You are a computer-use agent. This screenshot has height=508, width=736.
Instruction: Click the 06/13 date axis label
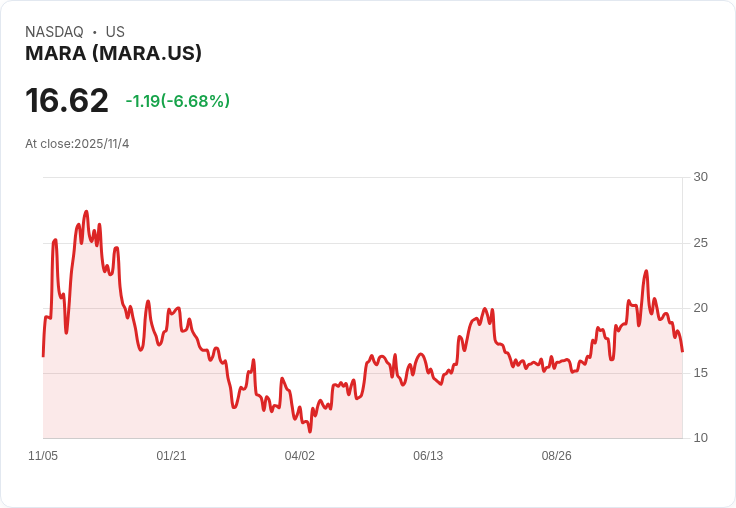[x=428, y=456]
